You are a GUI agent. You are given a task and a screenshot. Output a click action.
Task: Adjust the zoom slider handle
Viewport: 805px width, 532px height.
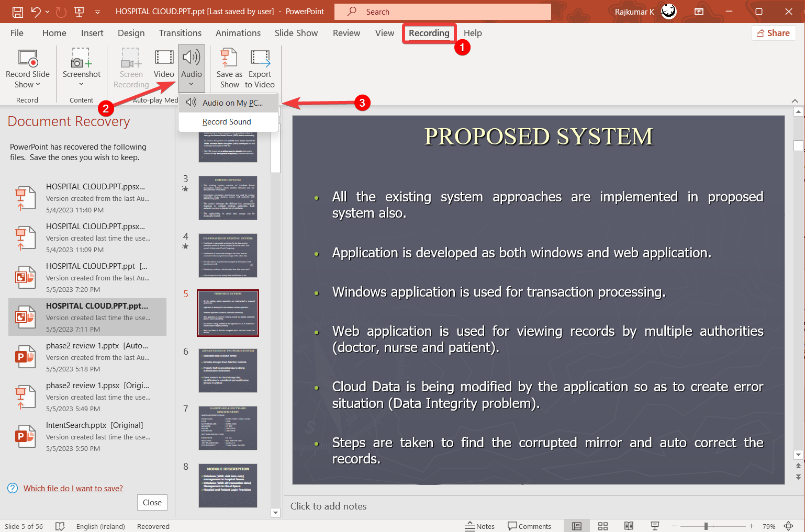click(x=706, y=526)
